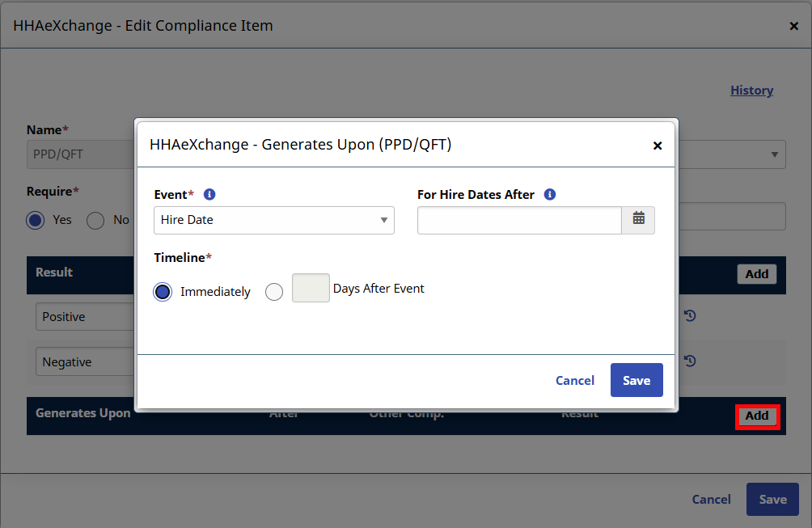This screenshot has height=528, width=812.
Task: Open the calendar date picker icon
Action: pos(638,220)
